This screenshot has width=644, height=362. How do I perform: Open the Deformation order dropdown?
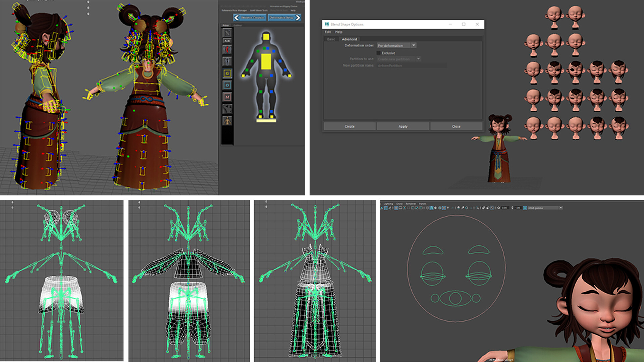[413, 45]
